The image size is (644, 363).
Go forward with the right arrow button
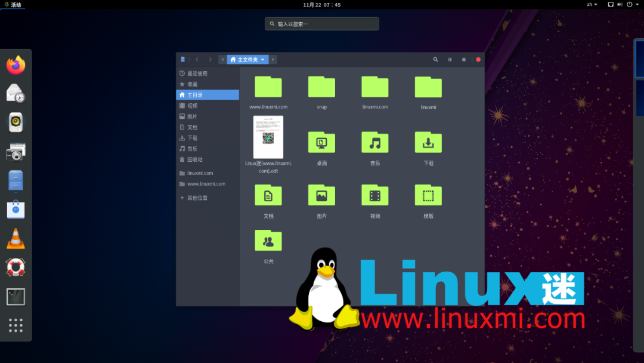pyautogui.click(x=210, y=60)
